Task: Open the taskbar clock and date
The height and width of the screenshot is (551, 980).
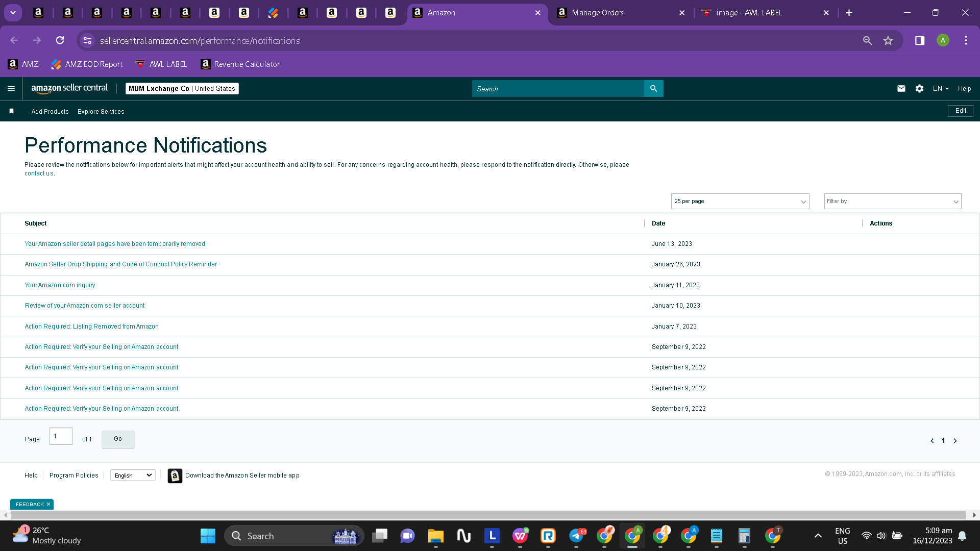Action: point(933,536)
